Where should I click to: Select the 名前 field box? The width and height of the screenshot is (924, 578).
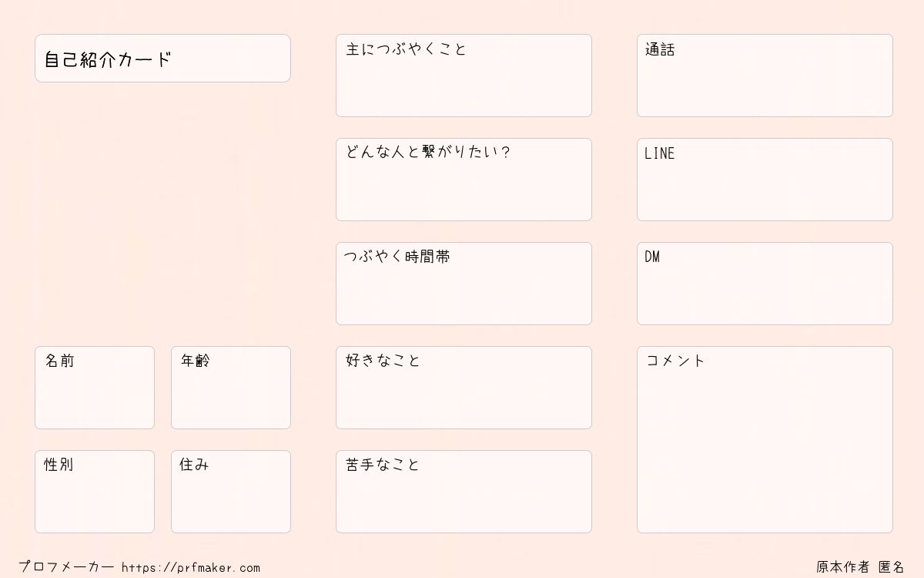(x=95, y=388)
